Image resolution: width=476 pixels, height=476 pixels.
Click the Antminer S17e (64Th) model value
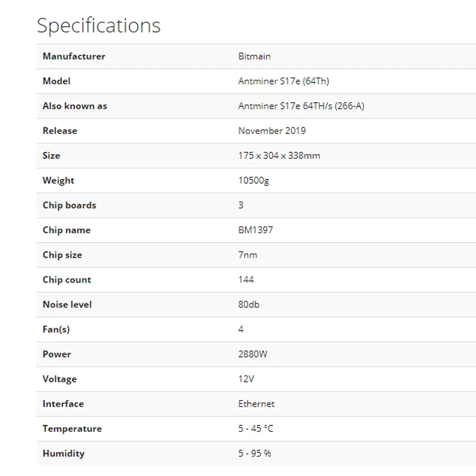click(x=283, y=82)
